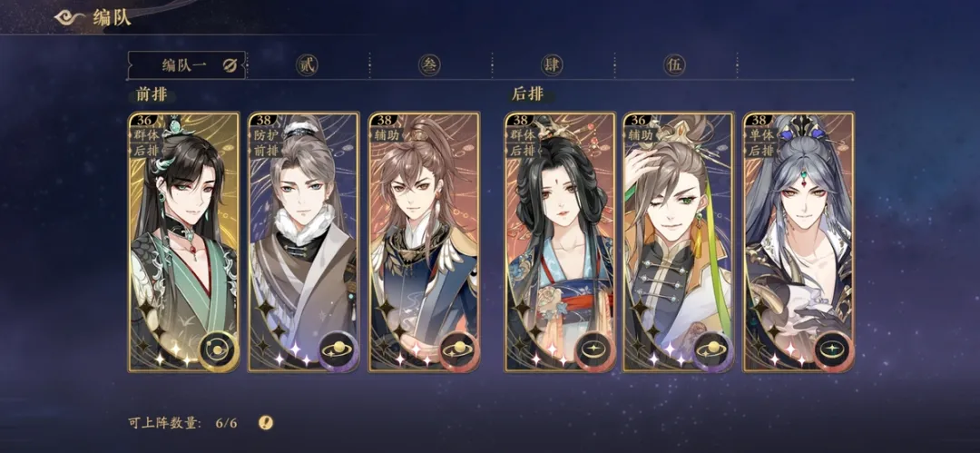The image size is (980, 453).
Task: Pick the brown-haired 辅助 front-row character card
Action: point(425,242)
